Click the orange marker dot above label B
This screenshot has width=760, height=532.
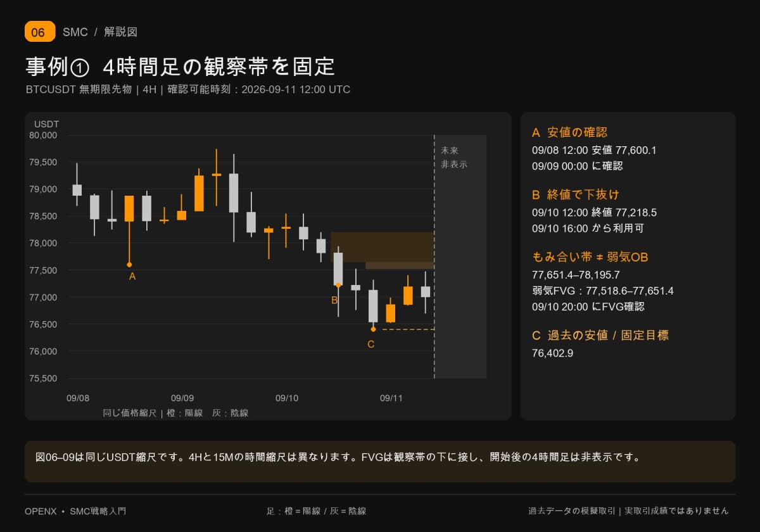click(x=338, y=286)
